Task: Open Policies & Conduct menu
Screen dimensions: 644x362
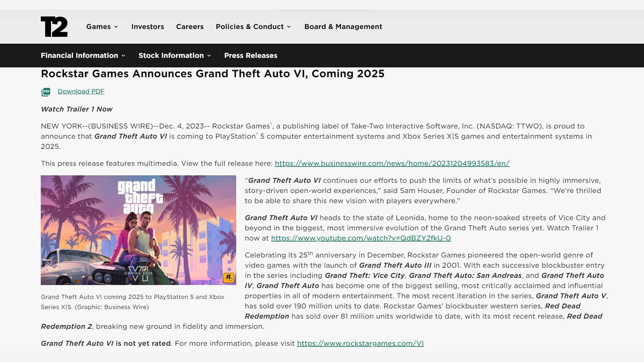Action: click(253, 26)
